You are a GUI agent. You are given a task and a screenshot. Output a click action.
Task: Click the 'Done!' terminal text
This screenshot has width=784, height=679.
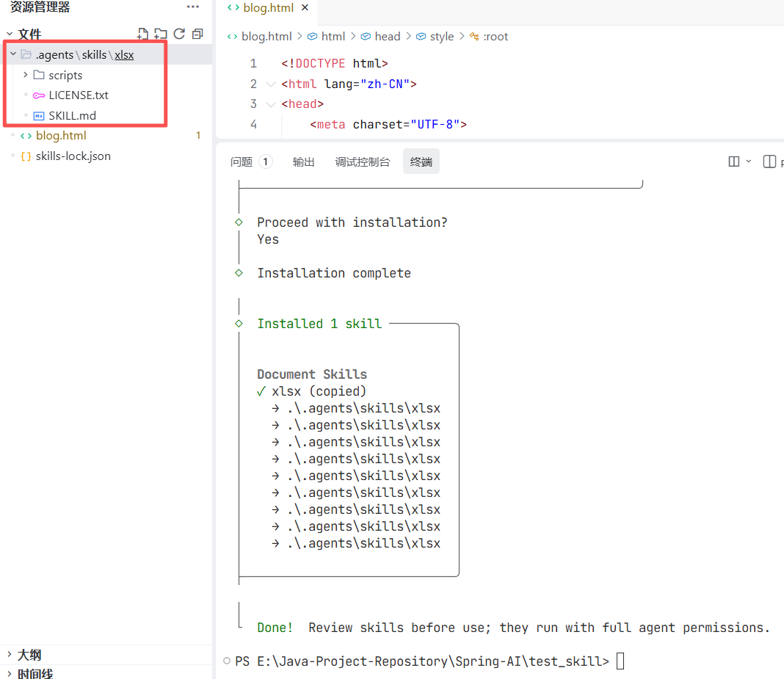point(275,628)
